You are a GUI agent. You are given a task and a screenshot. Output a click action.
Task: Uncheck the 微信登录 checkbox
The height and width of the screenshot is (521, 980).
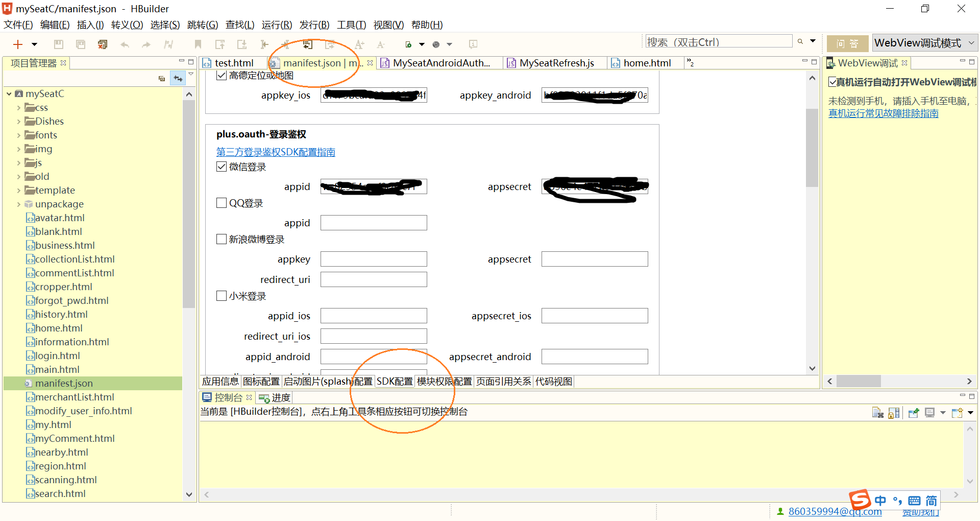click(x=222, y=167)
